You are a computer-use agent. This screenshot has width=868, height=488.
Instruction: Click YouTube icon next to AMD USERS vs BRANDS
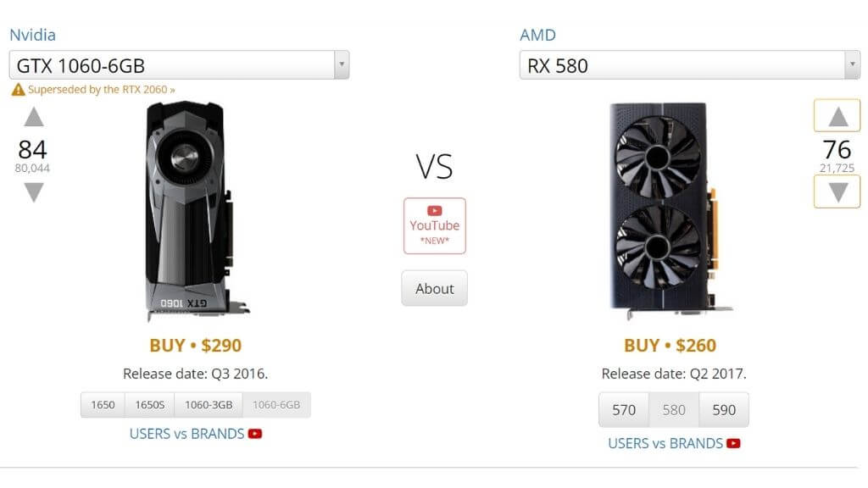[x=734, y=443]
